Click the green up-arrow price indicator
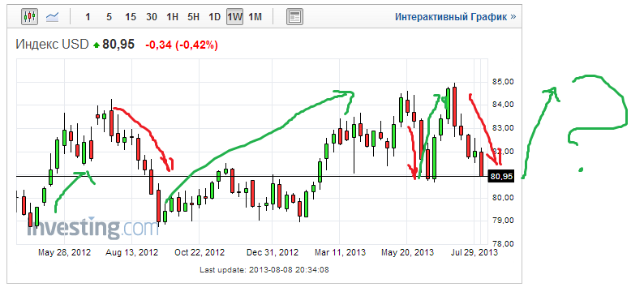Image resolution: width=644 pixels, height=296 pixels. click(97, 45)
